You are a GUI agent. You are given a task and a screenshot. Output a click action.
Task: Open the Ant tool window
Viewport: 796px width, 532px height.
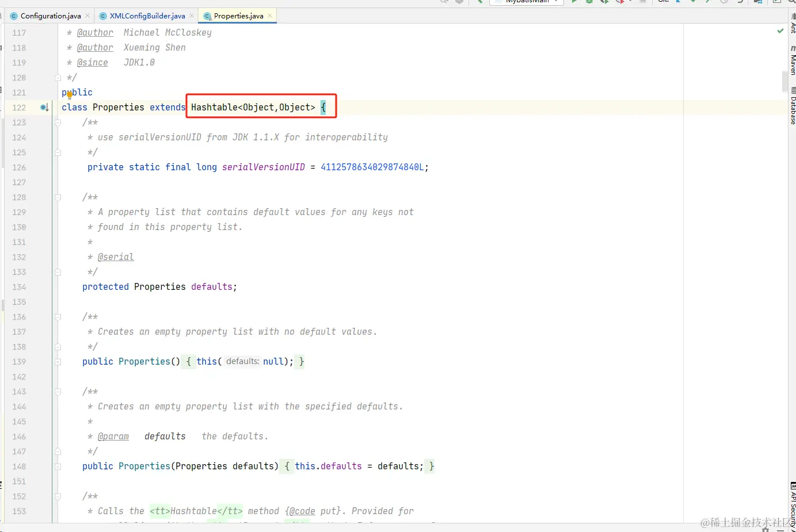(x=793, y=23)
